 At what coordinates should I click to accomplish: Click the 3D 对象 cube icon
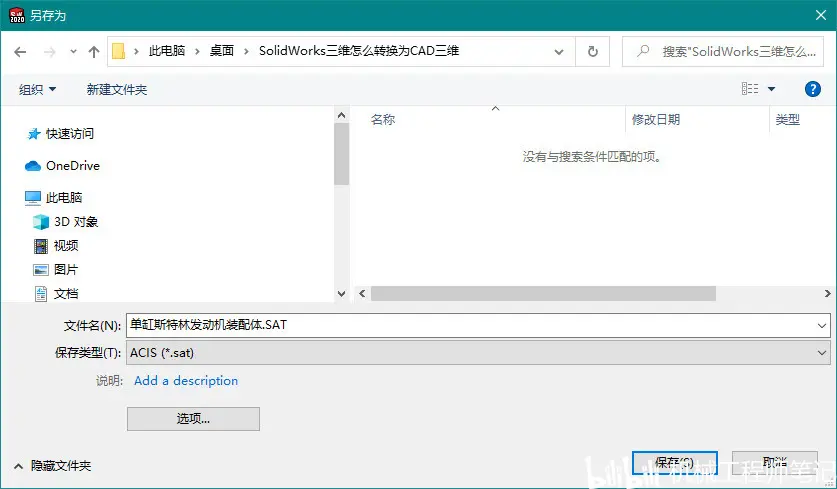[x=41, y=222]
